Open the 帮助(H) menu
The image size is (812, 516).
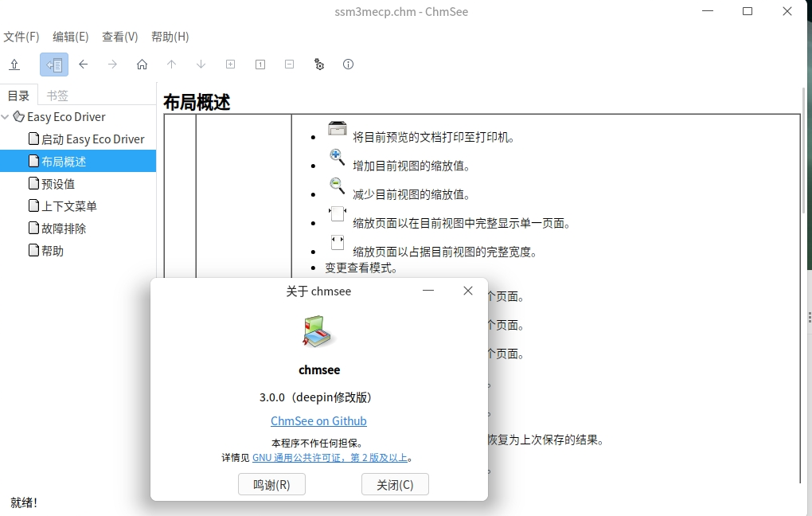point(170,37)
